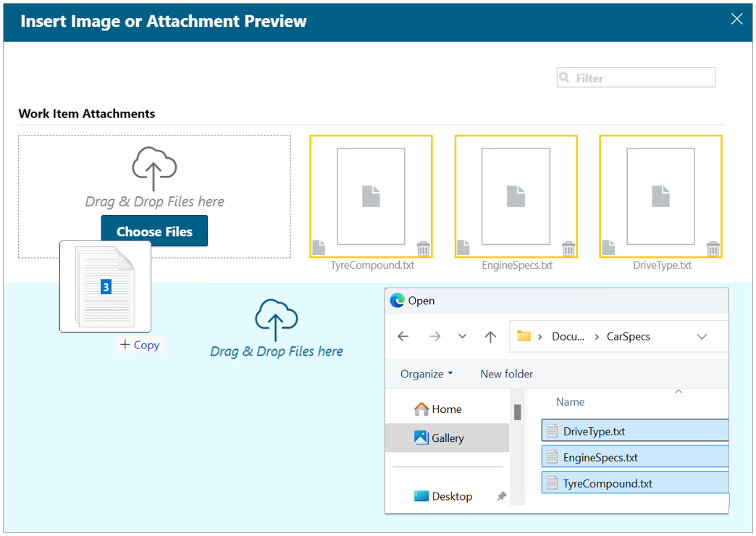The width and height of the screenshot is (756, 536).
Task: Open Desktop in the navigation pane
Action: coord(443,496)
